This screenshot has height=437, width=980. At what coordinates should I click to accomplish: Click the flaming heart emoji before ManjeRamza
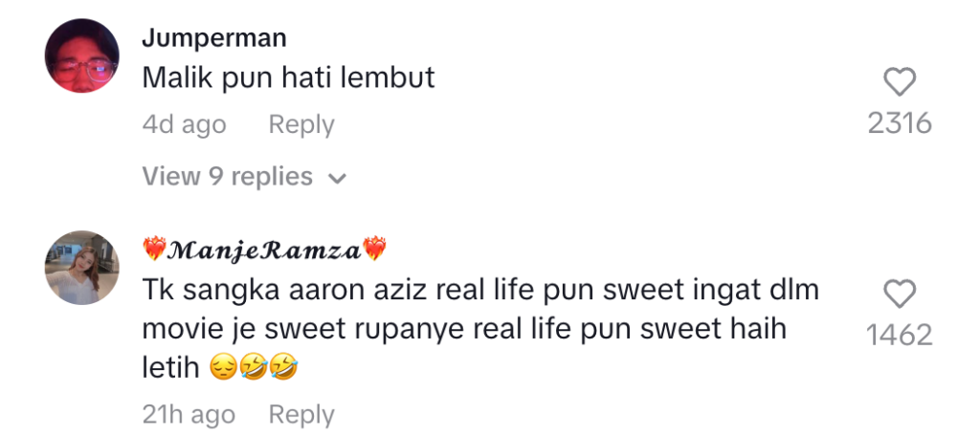click(155, 250)
